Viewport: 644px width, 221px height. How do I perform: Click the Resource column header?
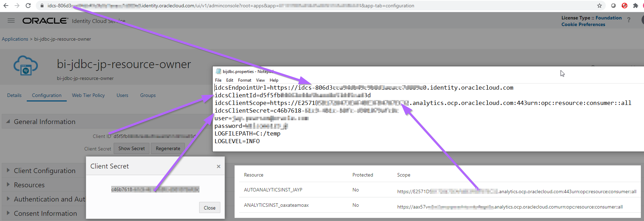click(254, 175)
